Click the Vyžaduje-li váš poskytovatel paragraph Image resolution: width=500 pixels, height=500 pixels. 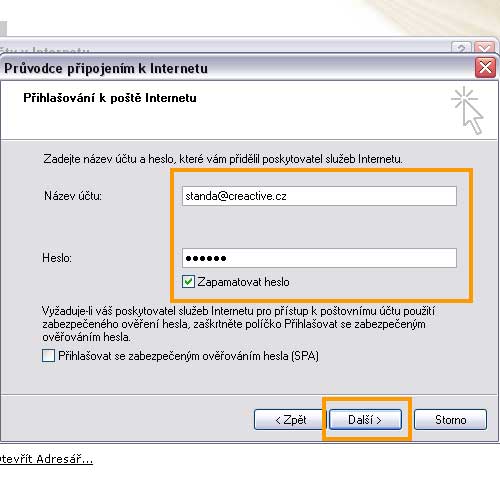[x=238, y=324]
